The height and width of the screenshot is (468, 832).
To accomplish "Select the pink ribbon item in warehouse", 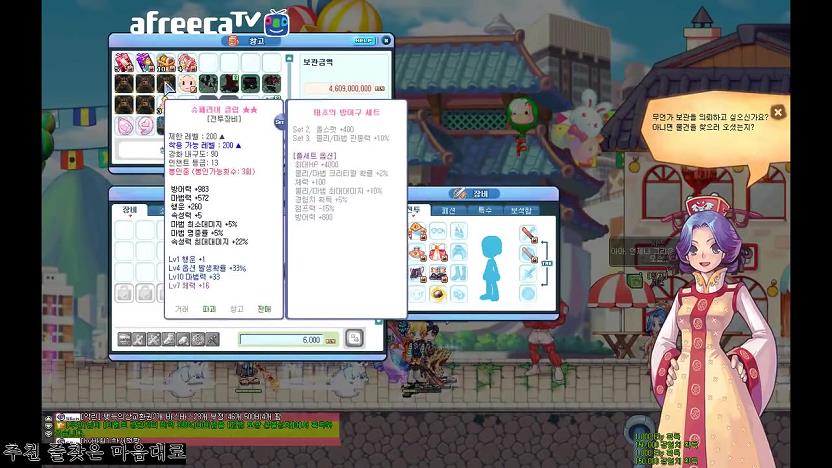I will (187, 63).
